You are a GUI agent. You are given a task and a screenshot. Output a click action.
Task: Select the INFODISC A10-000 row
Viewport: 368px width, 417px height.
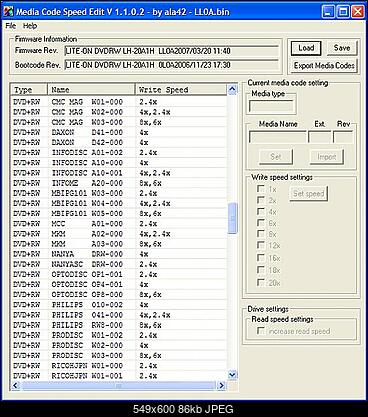119,163
